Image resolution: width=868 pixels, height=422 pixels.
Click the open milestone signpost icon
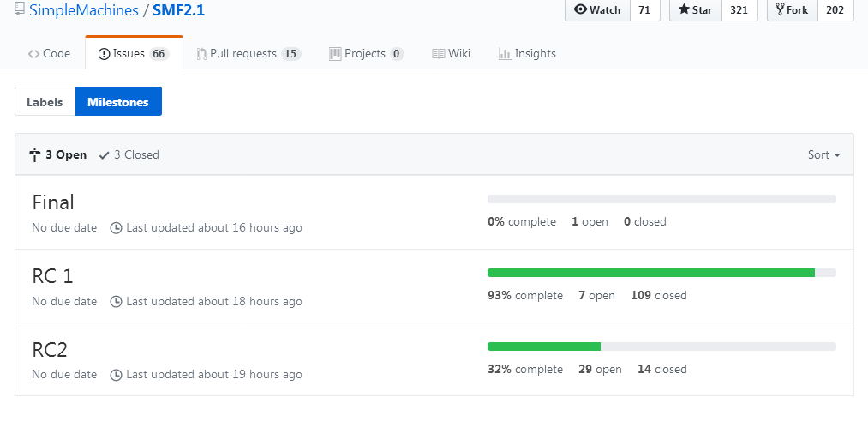click(x=35, y=155)
